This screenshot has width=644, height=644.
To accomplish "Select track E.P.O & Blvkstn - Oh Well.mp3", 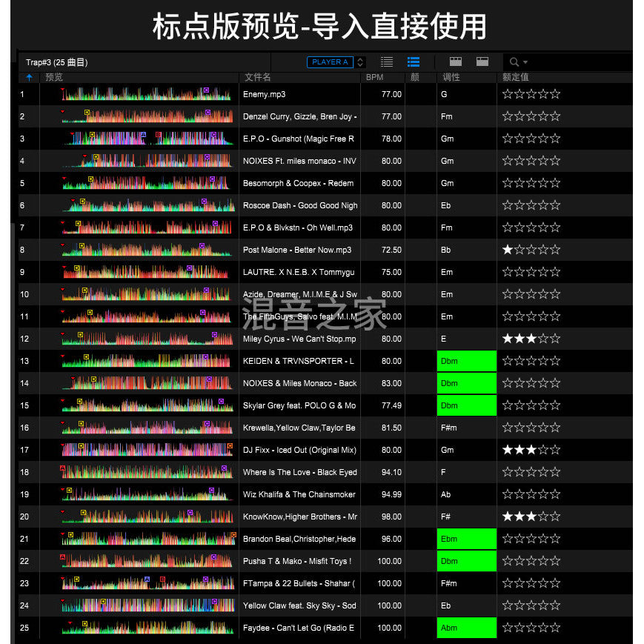I will point(298,228).
